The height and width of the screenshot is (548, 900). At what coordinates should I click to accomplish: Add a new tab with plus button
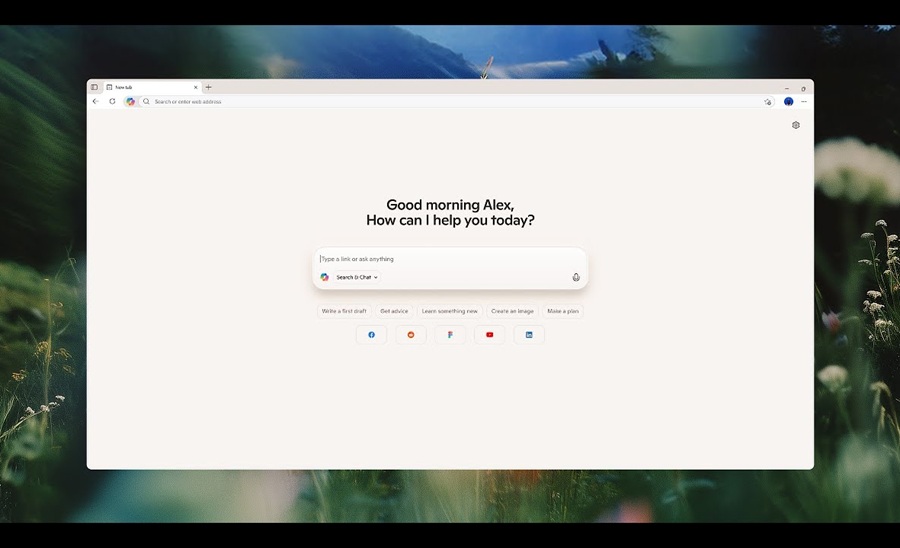(208, 87)
